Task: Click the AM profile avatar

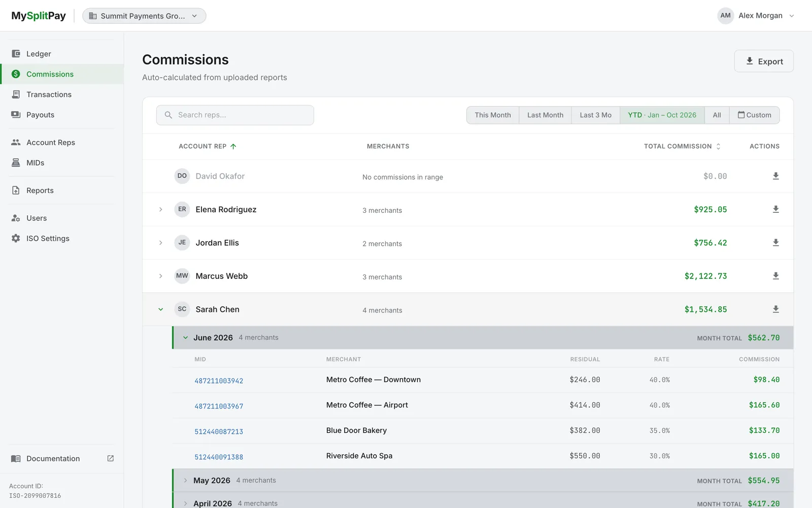Action: (726, 16)
